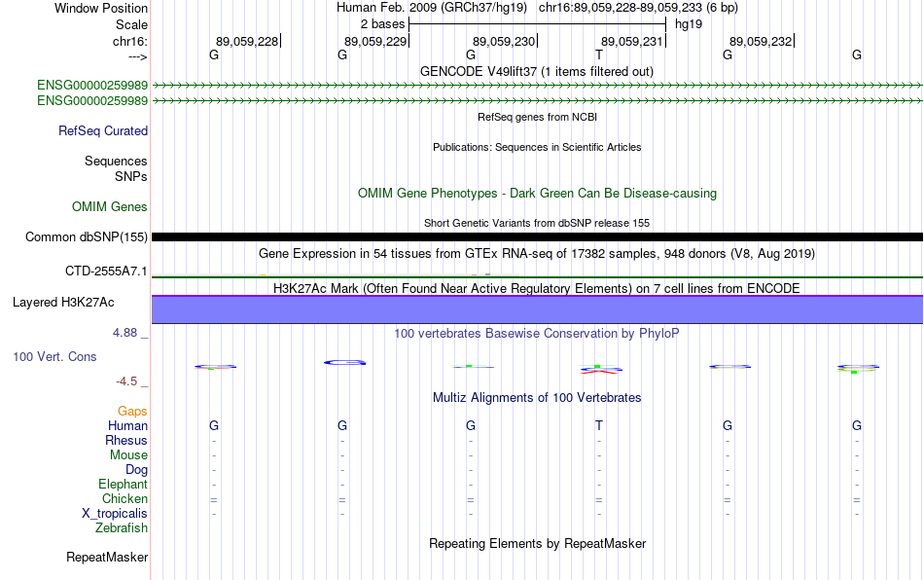This screenshot has width=924, height=580.
Task: Click the chr16: ruler label
Action: pos(129,41)
